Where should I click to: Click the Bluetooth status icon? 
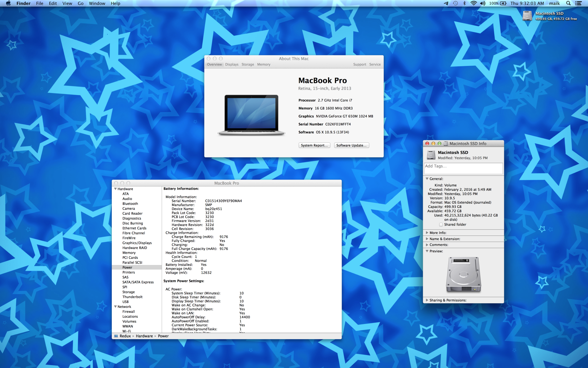465,3
